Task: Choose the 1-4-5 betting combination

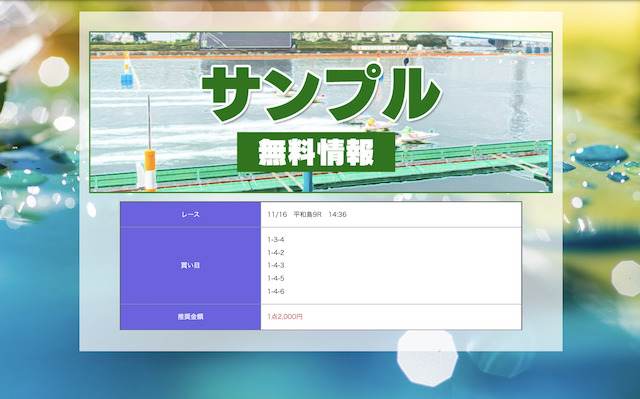Action: pyautogui.click(x=276, y=278)
